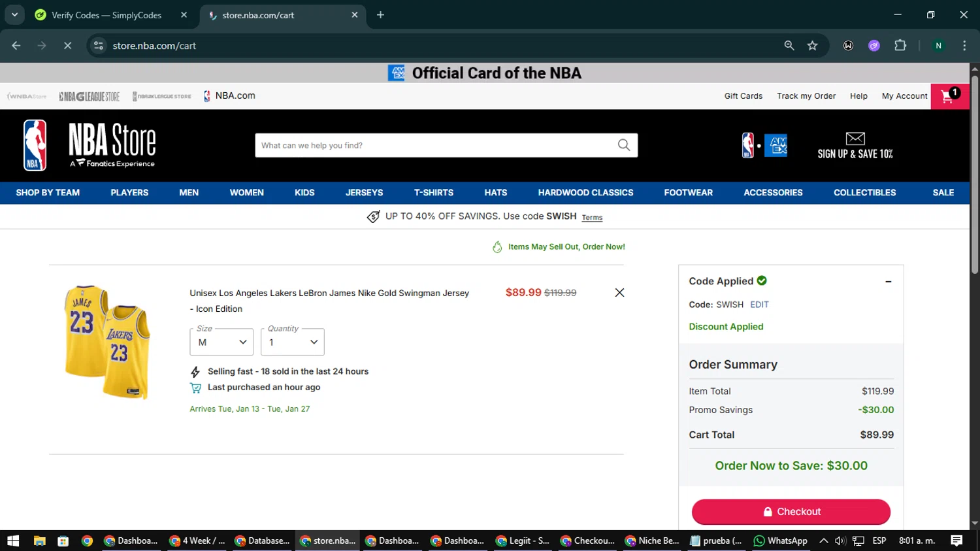Click the WNBA Store logo link
980x551 pixels.
click(x=27, y=96)
